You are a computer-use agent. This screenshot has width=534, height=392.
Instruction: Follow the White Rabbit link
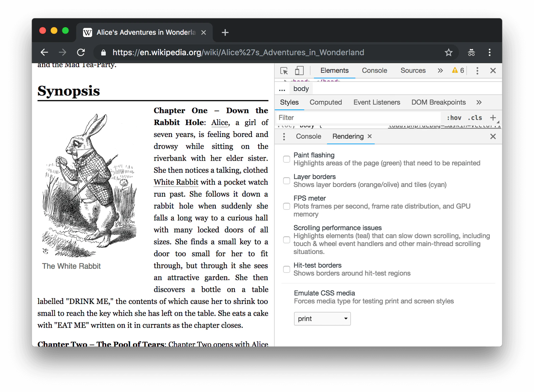click(176, 182)
